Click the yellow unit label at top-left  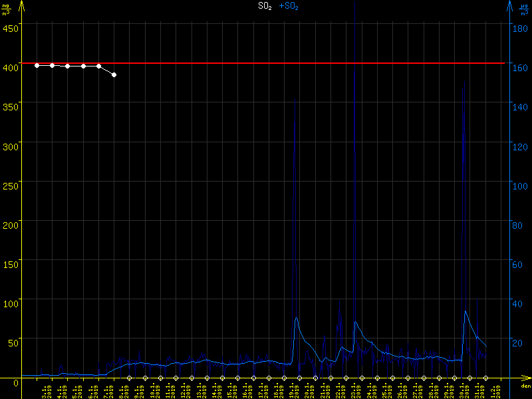click(x=7, y=8)
